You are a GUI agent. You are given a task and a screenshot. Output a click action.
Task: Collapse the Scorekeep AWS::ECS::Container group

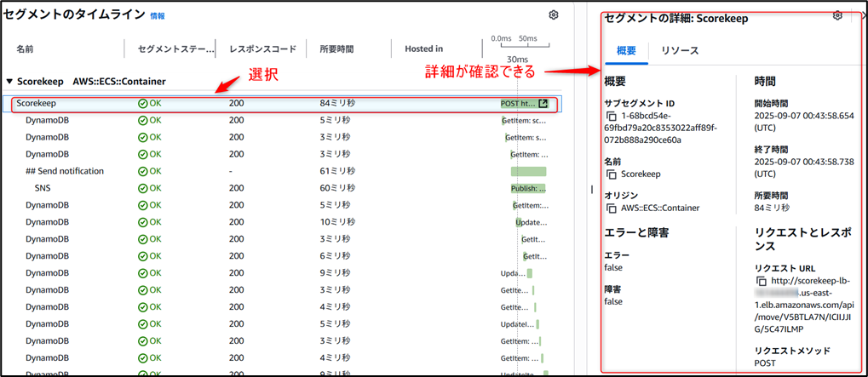(9, 82)
